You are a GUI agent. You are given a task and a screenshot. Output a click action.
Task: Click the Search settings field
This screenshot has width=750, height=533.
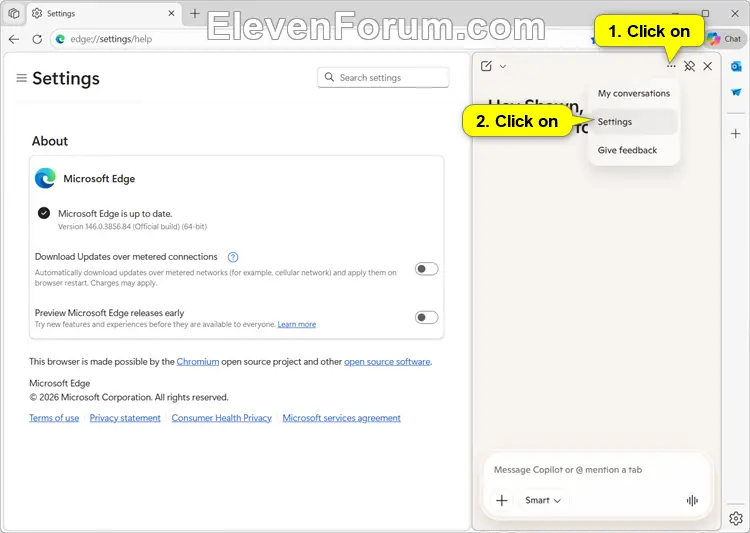tap(383, 78)
